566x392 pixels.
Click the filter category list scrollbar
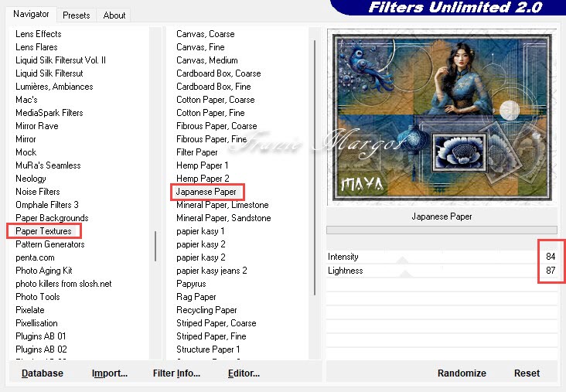tap(155, 246)
